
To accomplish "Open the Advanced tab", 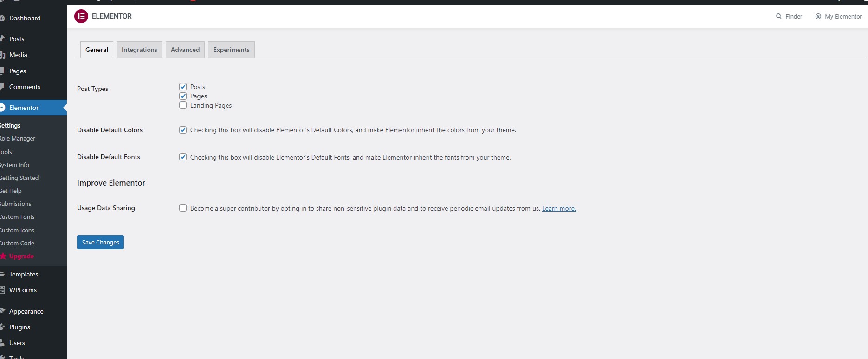I will coord(185,50).
